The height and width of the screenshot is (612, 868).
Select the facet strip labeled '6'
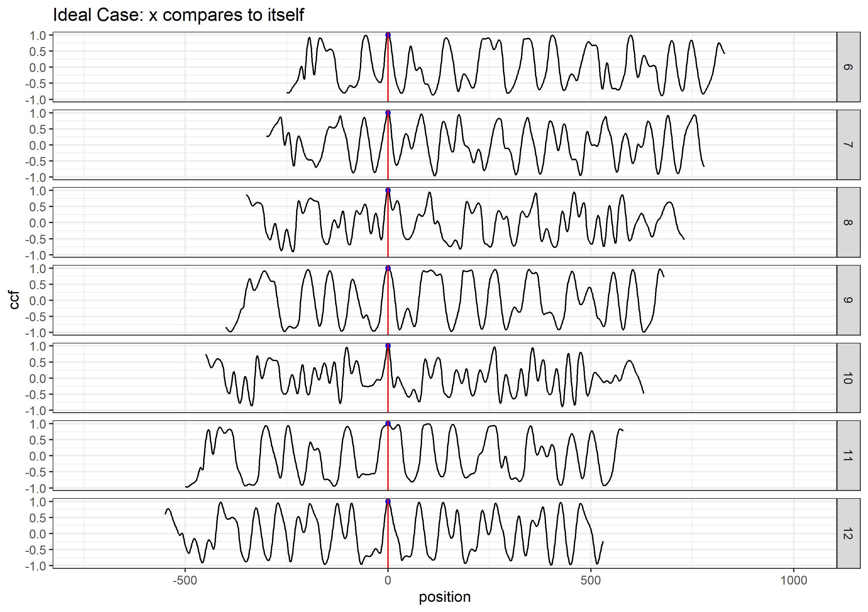pos(848,67)
